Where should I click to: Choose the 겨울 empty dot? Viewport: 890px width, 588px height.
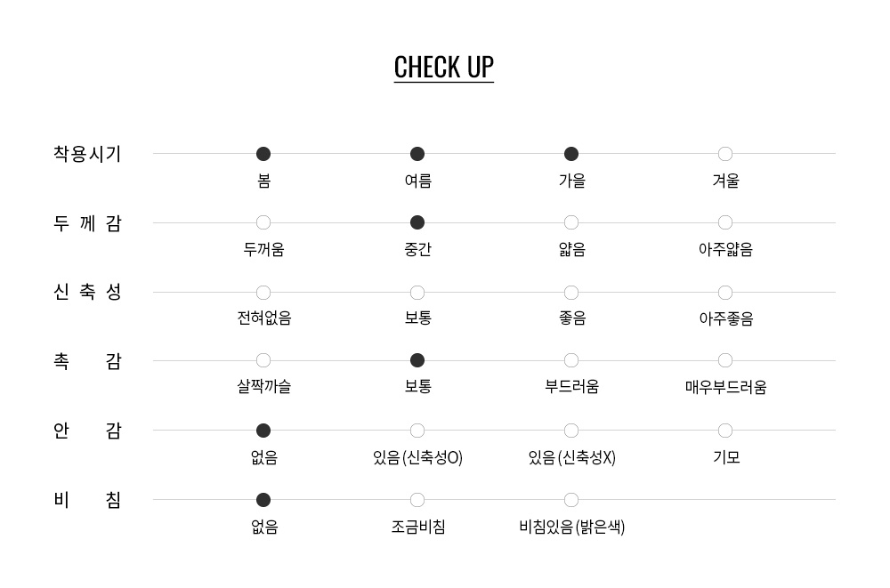coord(725,154)
